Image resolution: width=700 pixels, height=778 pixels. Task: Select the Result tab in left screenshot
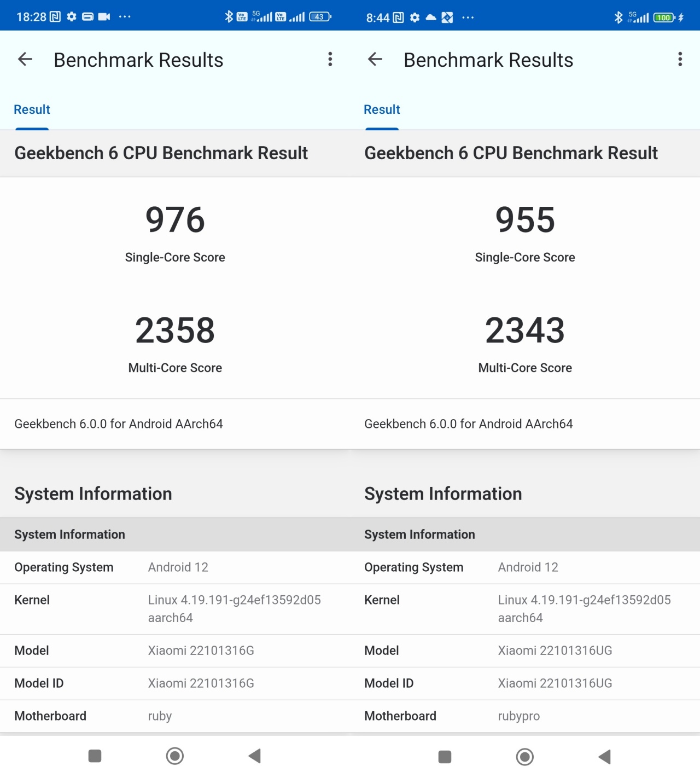[32, 109]
